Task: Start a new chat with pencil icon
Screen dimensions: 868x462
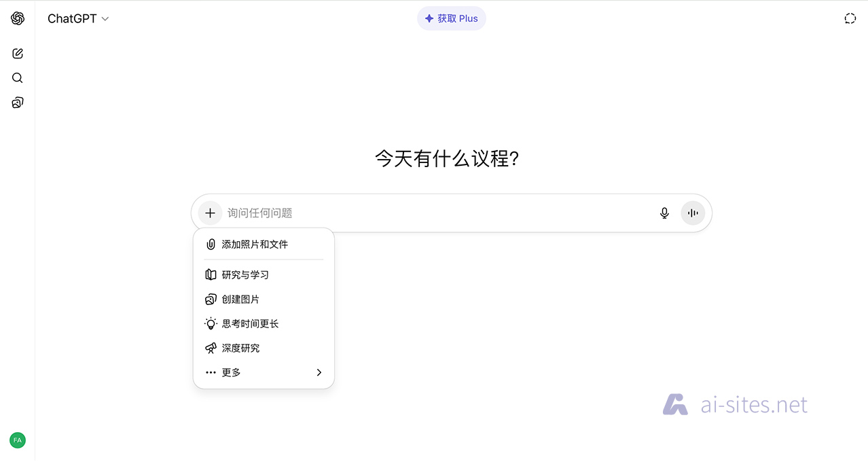Action: [18, 54]
